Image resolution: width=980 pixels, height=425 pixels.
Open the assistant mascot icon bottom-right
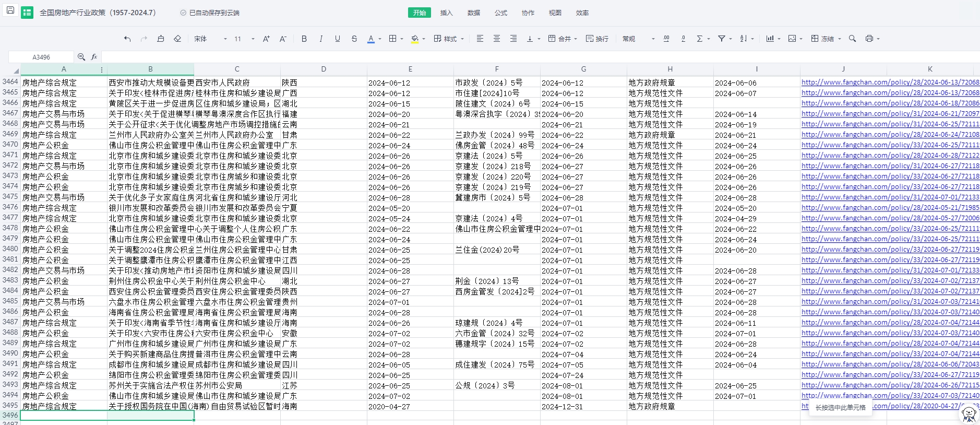[969, 414]
